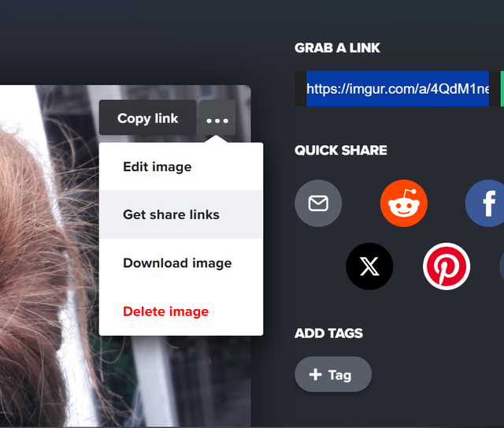Click the QUICK SHARE heading
The height and width of the screenshot is (428, 504).
(341, 151)
